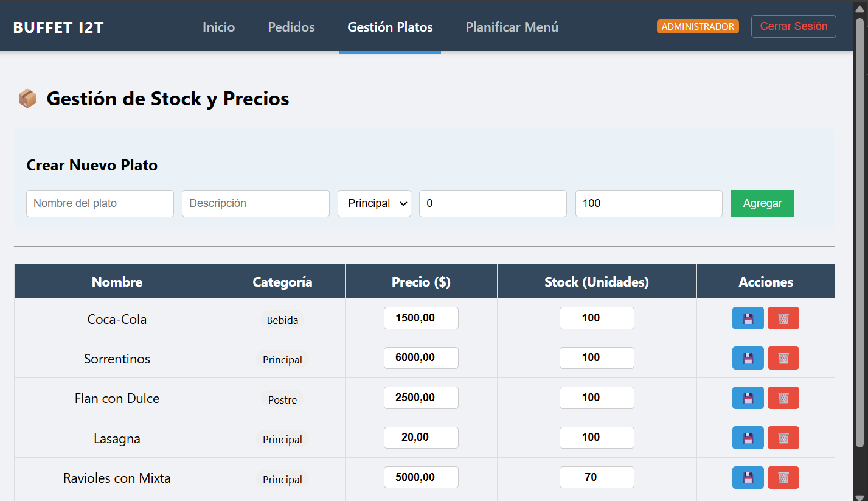Save the Ravioles con Mixta row
The height and width of the screenshot is (501, 868).
coord(748,477)
